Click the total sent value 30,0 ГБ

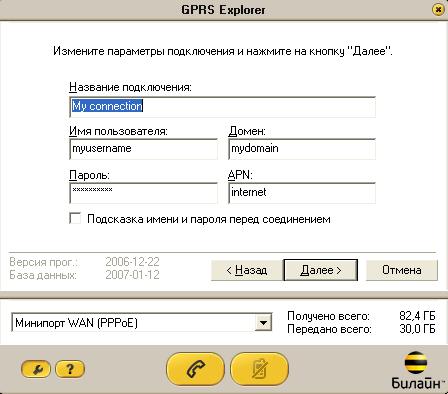pos(417,329)
